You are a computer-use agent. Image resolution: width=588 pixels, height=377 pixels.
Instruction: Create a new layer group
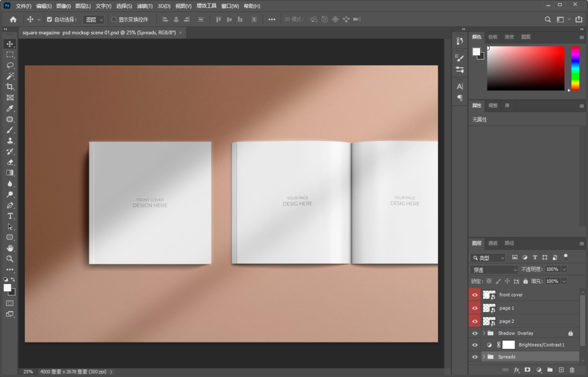click(x=550, y=370)
